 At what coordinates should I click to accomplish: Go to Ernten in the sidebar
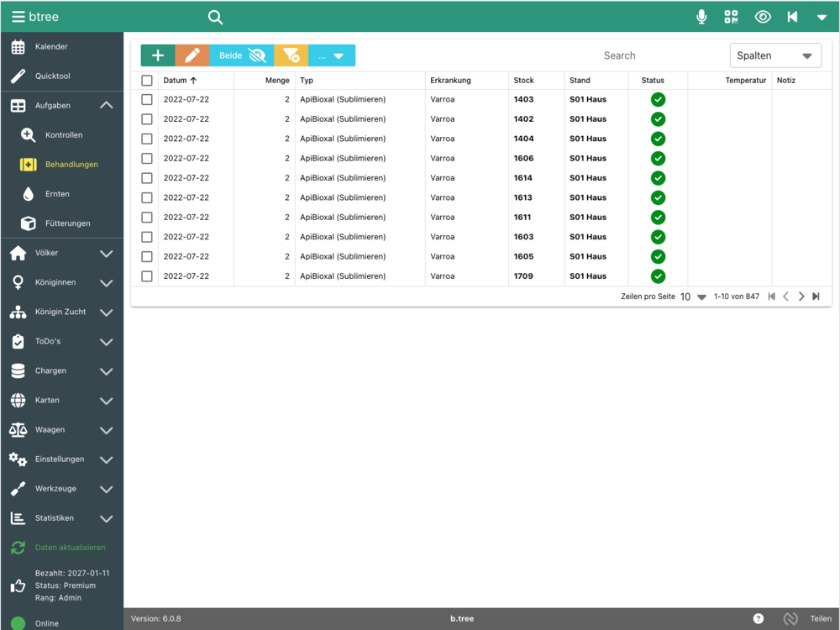click(x=57, y=194)
